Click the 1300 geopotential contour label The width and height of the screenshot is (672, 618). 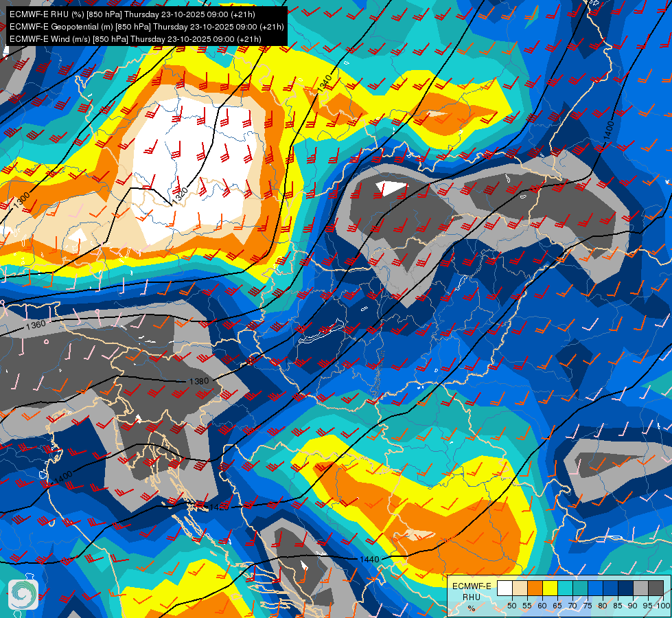pyautogui.click(x=21, y=201)
